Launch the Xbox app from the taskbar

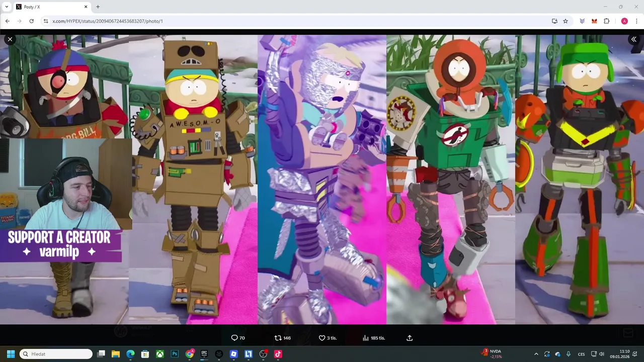tap(160, 354)
